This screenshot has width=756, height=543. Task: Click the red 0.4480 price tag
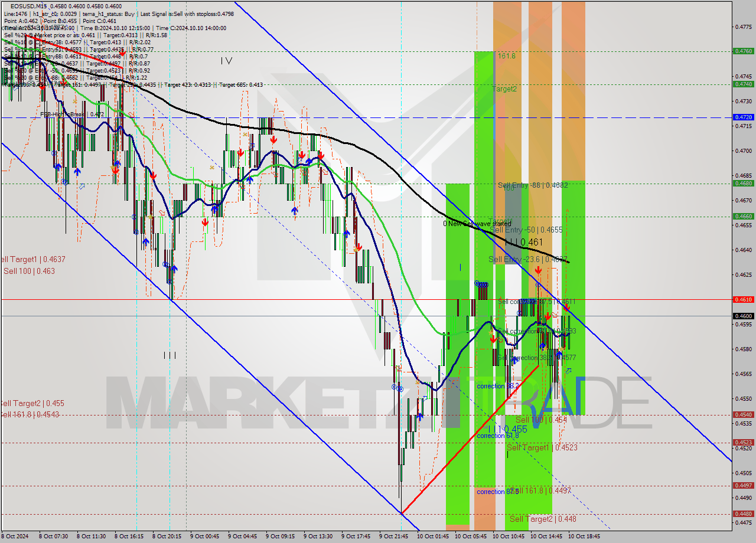pos(743,513)
